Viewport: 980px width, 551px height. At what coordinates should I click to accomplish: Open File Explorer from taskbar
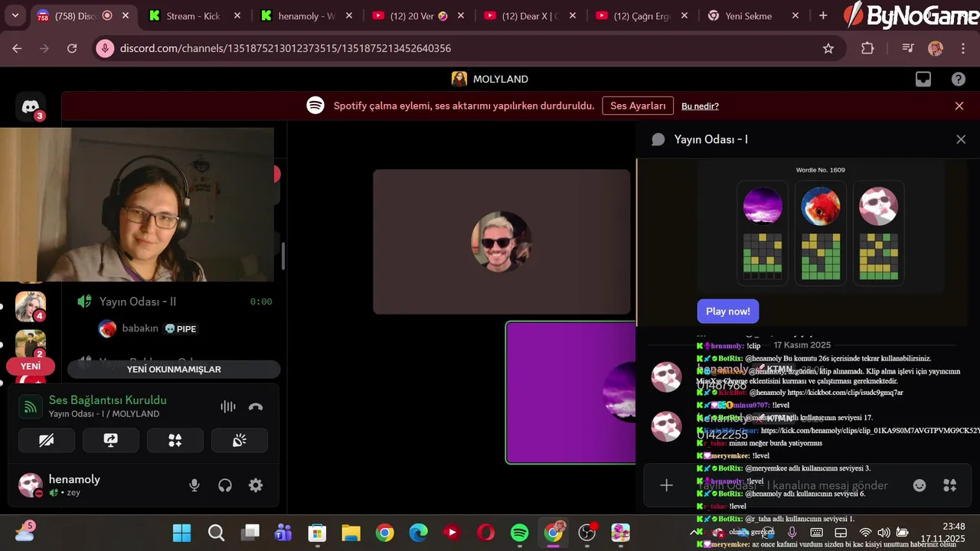coord(351,533)
